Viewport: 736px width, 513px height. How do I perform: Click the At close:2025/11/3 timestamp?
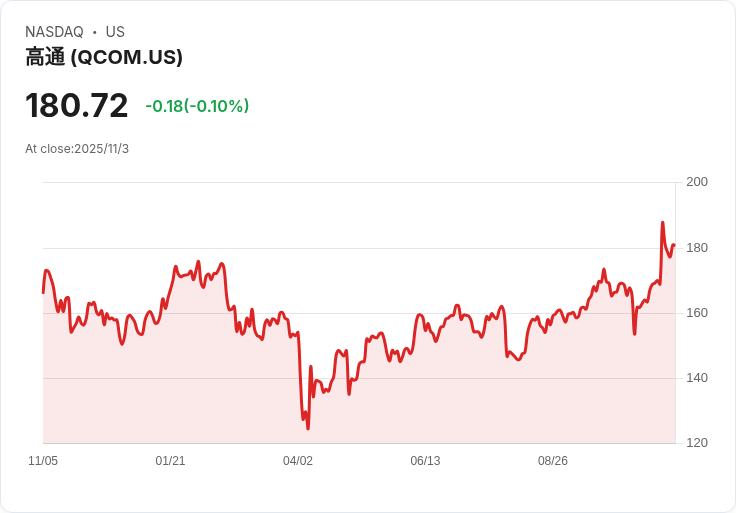click(77, 149)
